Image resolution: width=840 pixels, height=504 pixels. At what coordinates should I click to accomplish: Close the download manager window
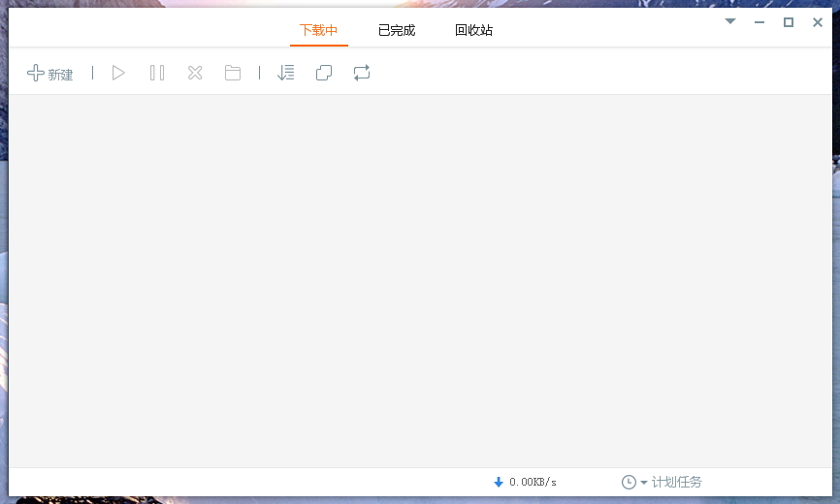point(818,22)
